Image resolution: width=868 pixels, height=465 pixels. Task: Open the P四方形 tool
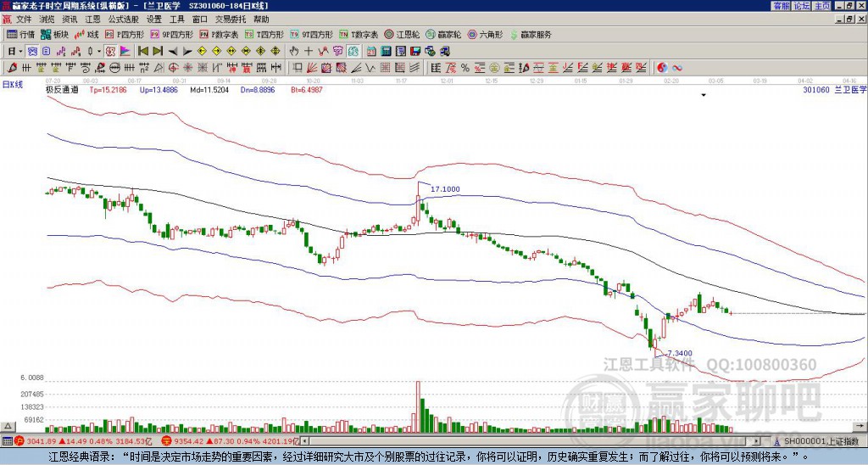125,34
